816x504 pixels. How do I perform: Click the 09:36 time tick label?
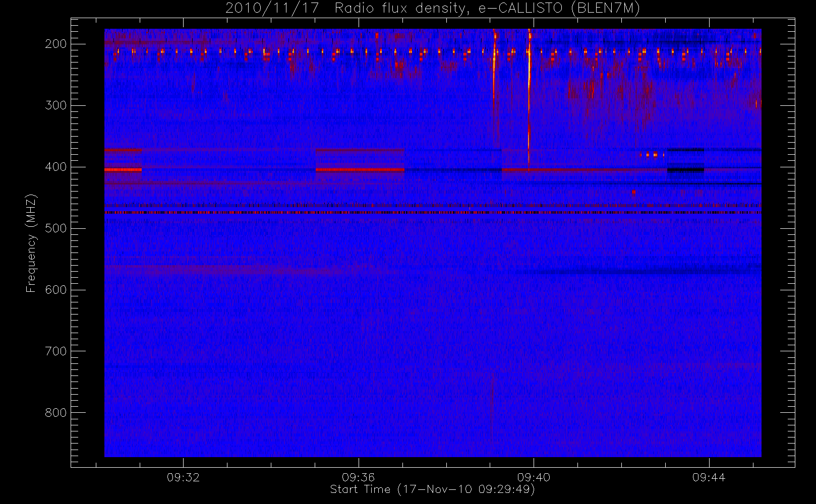point(358,477)
